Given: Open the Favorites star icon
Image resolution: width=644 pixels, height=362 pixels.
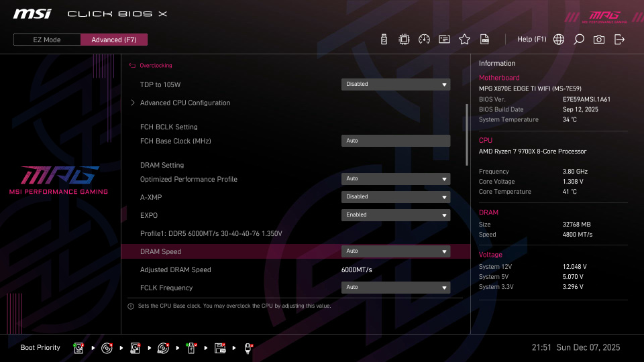Looking at the screenshot, I should click(x=464, y=40).
